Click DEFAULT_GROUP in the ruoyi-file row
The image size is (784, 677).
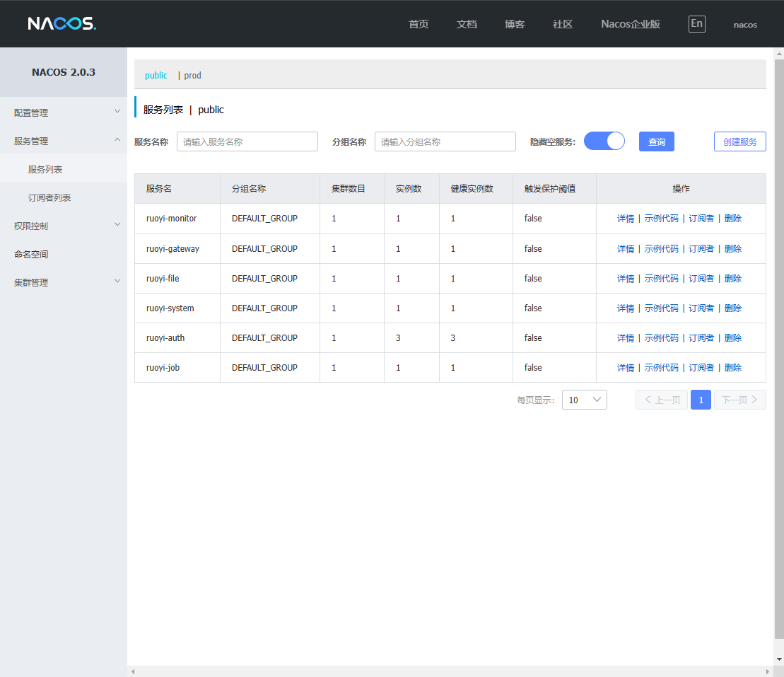264,278
